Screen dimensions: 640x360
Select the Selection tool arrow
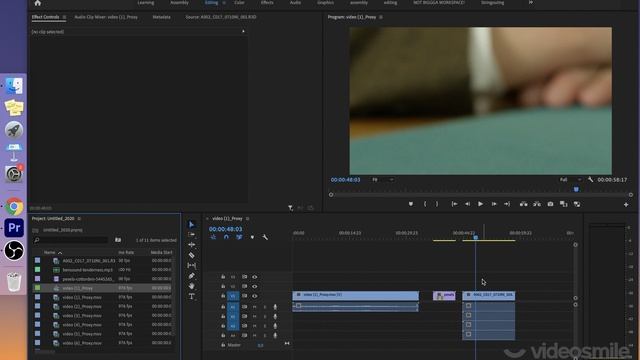click(191, 224)
